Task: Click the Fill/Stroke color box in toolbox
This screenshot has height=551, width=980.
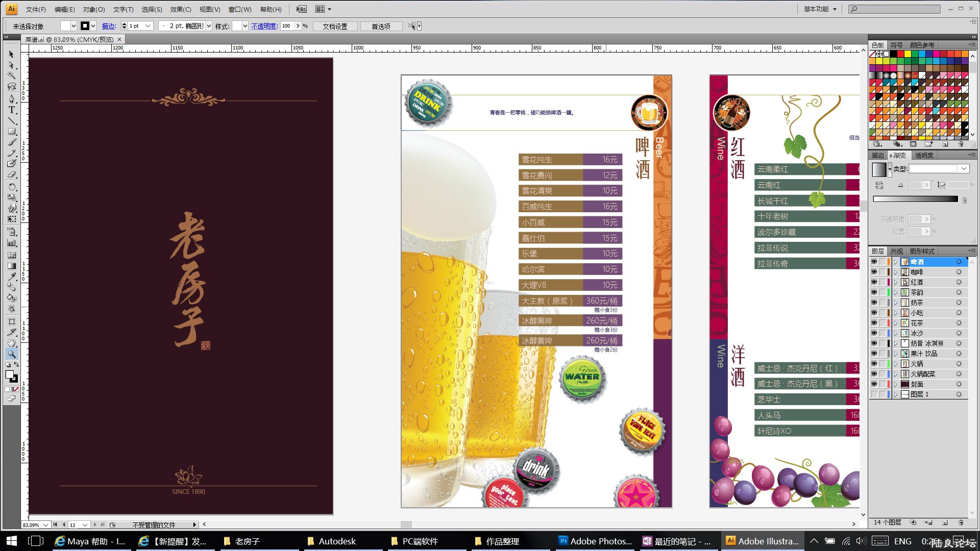Action: [11, 376]
